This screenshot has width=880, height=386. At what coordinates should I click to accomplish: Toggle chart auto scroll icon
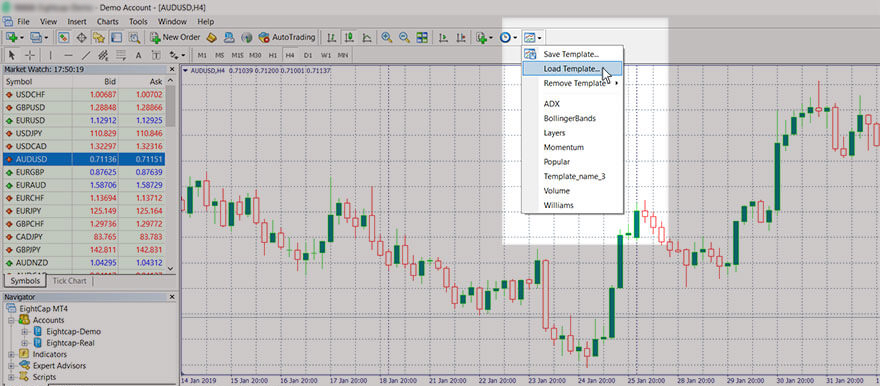coord(443,38)
